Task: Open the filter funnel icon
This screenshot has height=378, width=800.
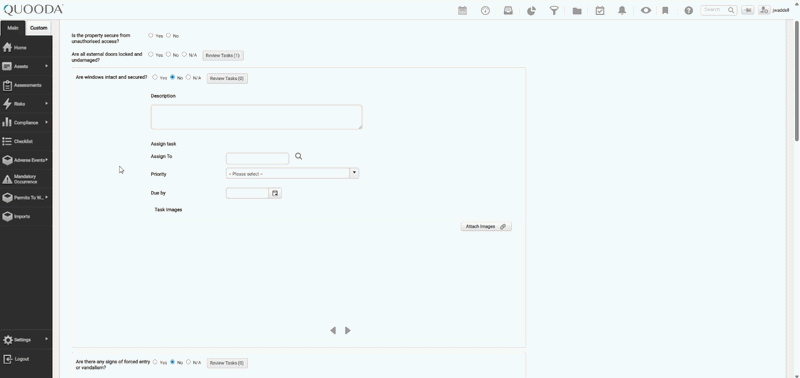Action: click(554, 10)
